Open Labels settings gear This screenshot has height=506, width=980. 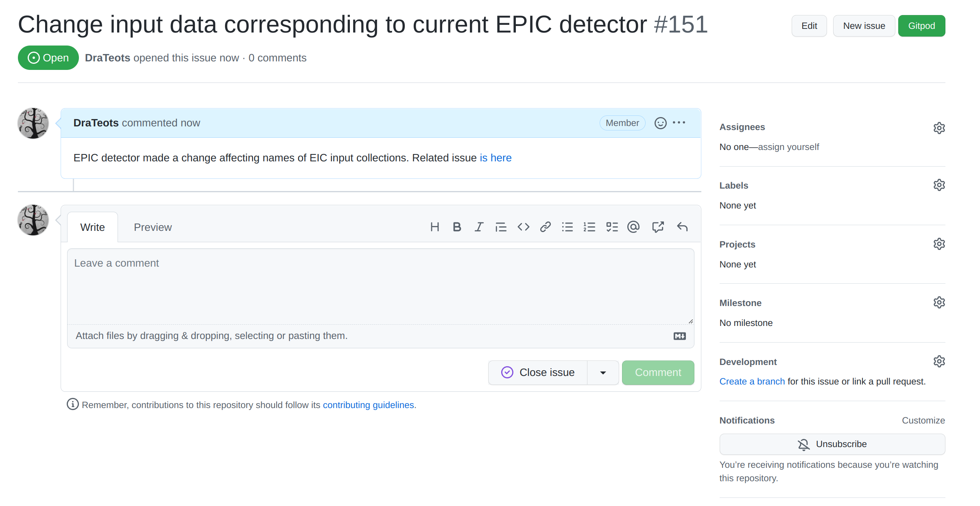(x=939, y=185)
